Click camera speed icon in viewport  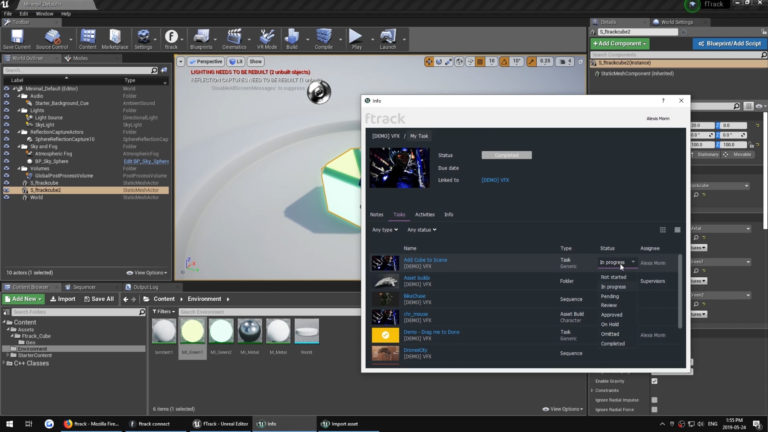pyautogui.click(x=563, y=62)
